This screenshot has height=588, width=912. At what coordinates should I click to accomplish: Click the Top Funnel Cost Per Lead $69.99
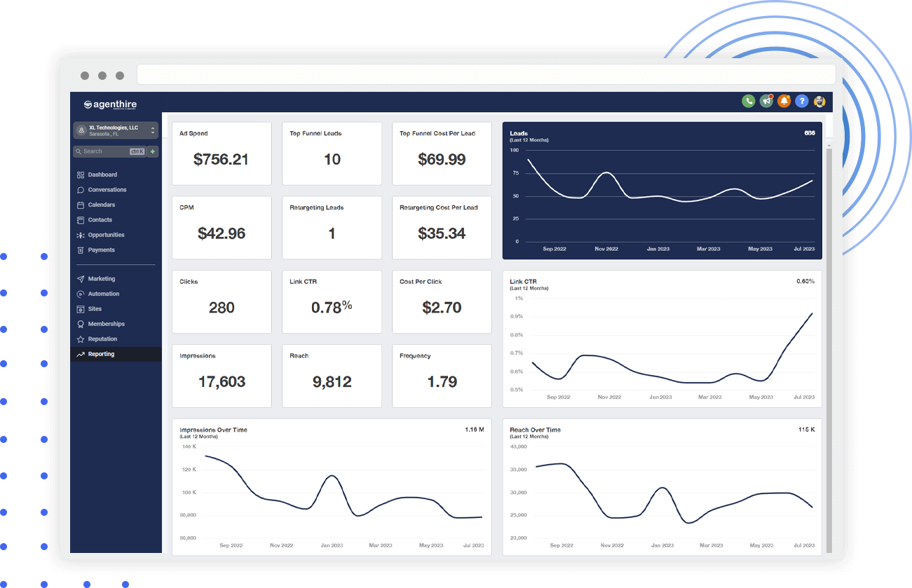[x=442, y=159]
